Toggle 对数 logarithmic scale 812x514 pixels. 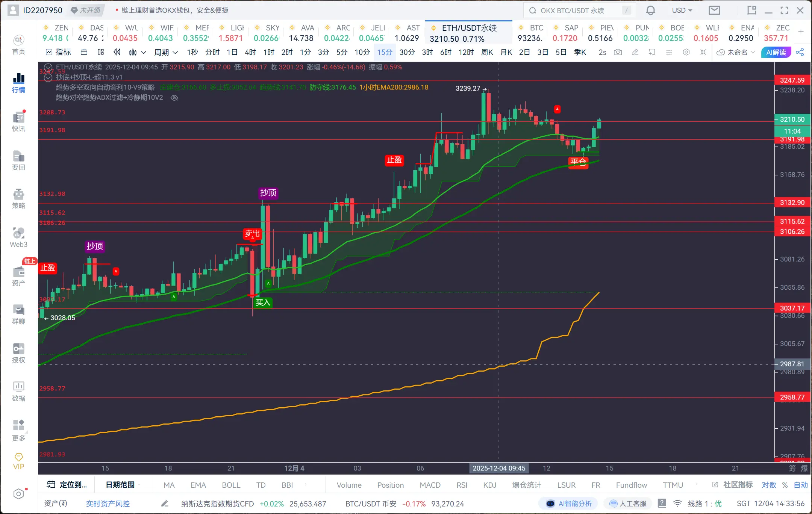pyautogui.click(x=769, y=485)
